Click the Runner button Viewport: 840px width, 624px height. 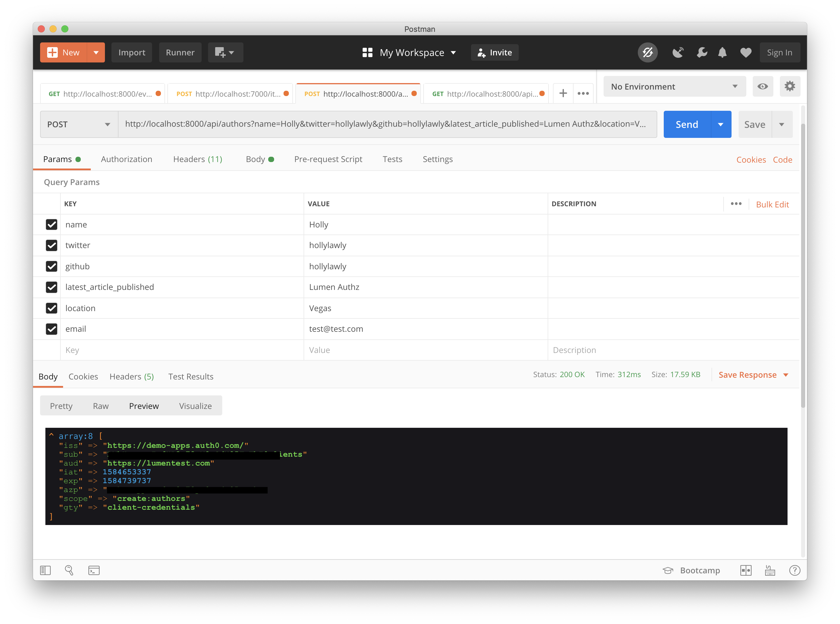pyautogui.click(x=180, y=52)
